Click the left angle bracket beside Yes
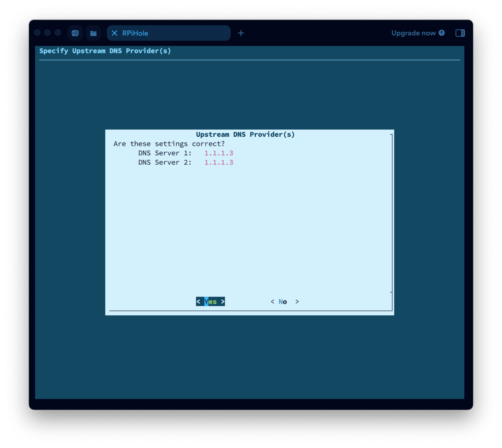Screen dimensions: 502x448 (x=199, y=302)
